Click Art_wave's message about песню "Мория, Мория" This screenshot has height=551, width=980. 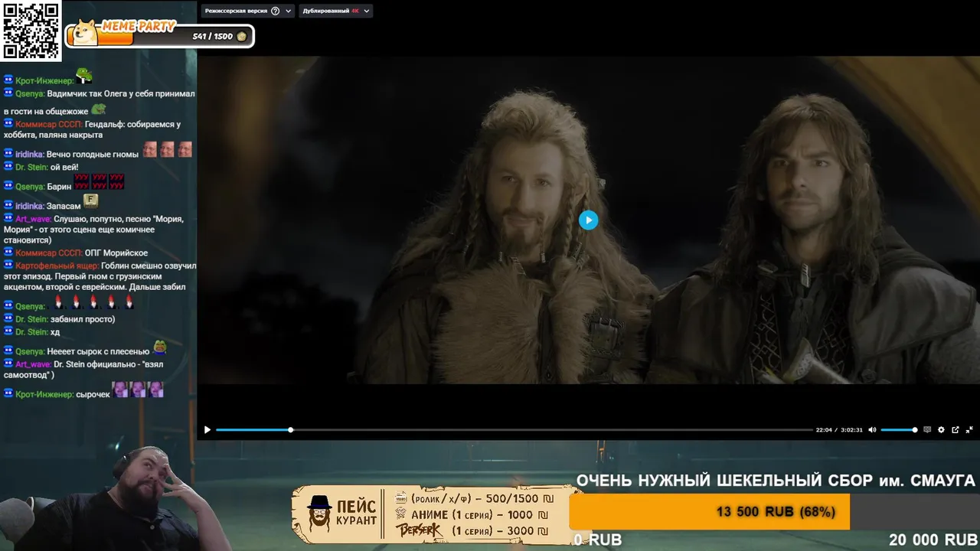pos(96,230)
